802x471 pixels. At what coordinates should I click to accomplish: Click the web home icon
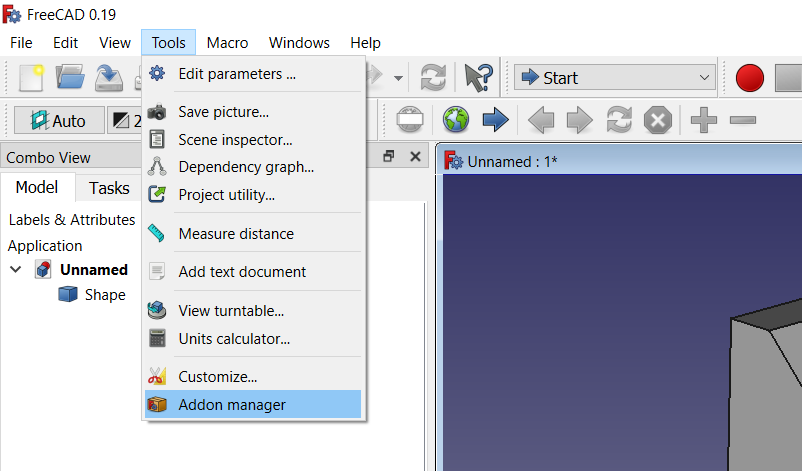(x=410, y=120)
